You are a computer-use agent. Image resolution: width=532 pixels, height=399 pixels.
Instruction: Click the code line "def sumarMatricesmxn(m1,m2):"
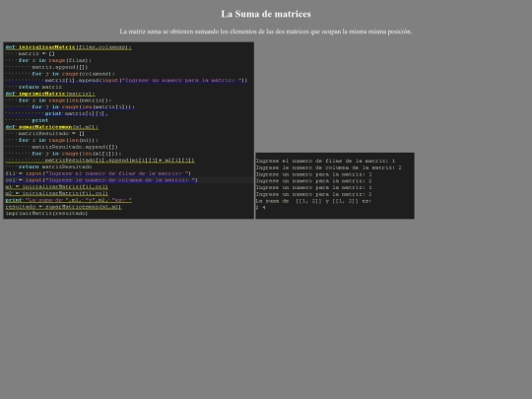52,127
